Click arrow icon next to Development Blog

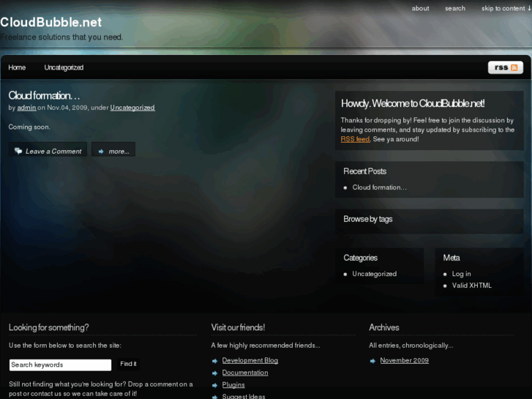click(214, 361)
